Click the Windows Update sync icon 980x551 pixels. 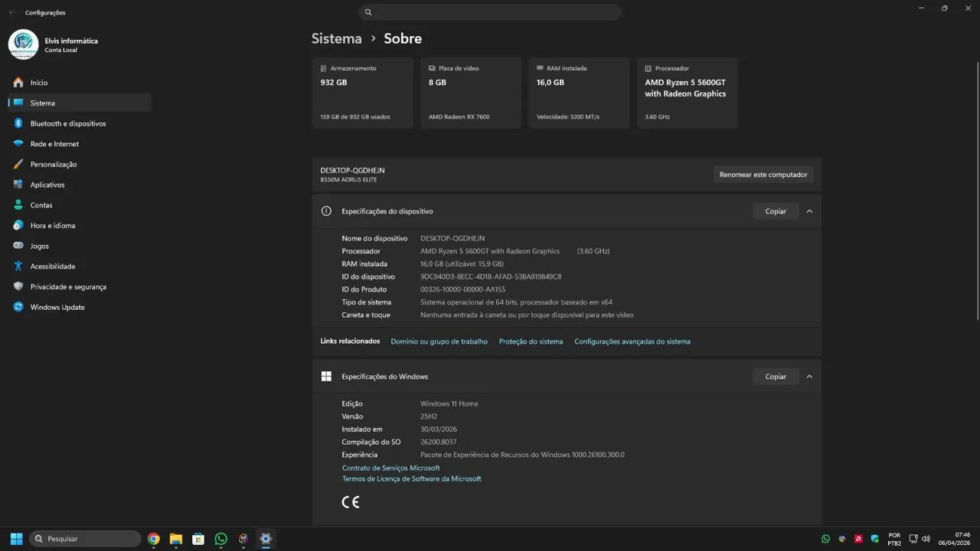tap(18, 307)
